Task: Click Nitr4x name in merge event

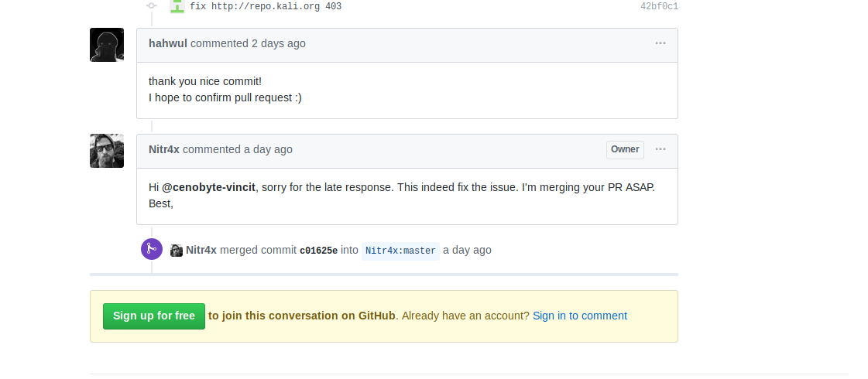Action: [x=201, y=250]
